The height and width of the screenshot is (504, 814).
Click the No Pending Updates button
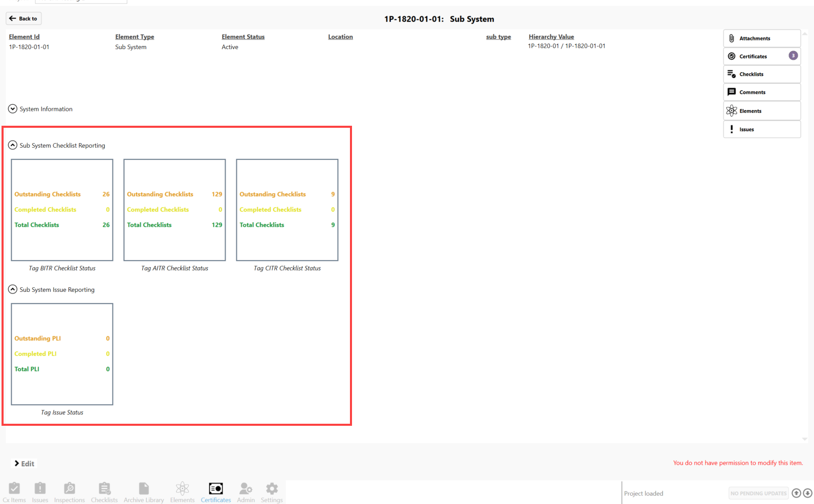click(758, 493)
